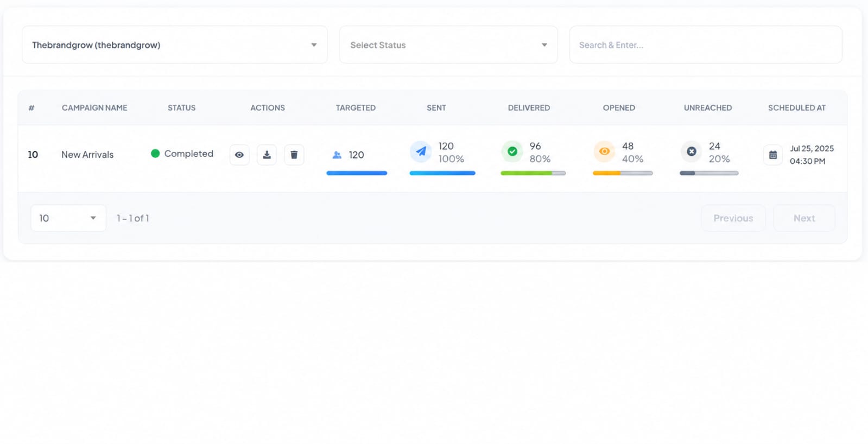The width and height of the screenshot is (868, 444).
Task: Click the Unreached gray progress bar
Action: coord(709,173)
